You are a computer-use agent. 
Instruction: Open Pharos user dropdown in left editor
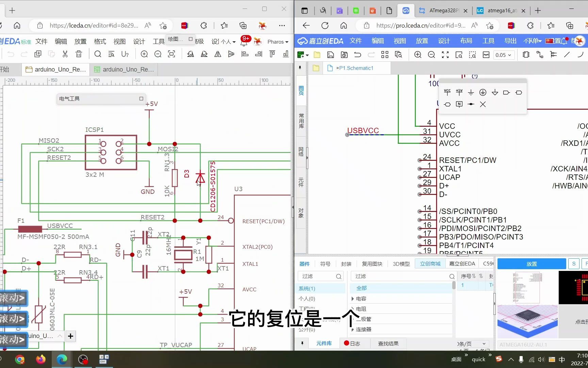(278, 42)
